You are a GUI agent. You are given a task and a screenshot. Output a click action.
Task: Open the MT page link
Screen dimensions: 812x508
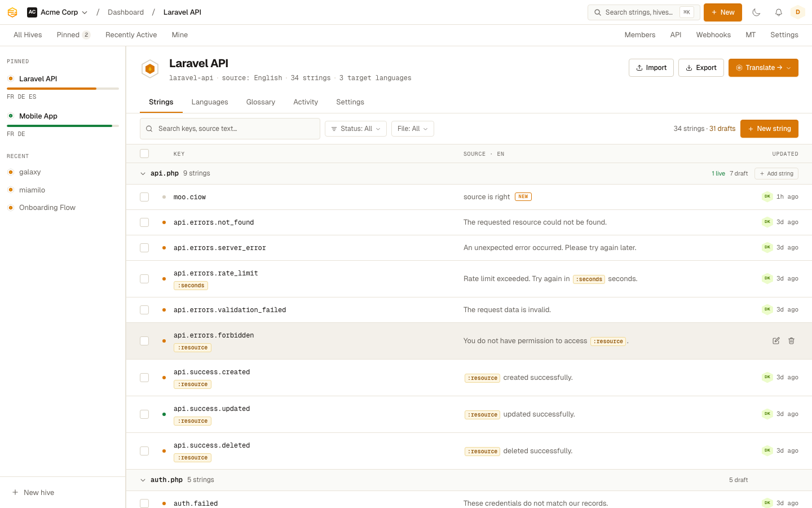point(751,35)
